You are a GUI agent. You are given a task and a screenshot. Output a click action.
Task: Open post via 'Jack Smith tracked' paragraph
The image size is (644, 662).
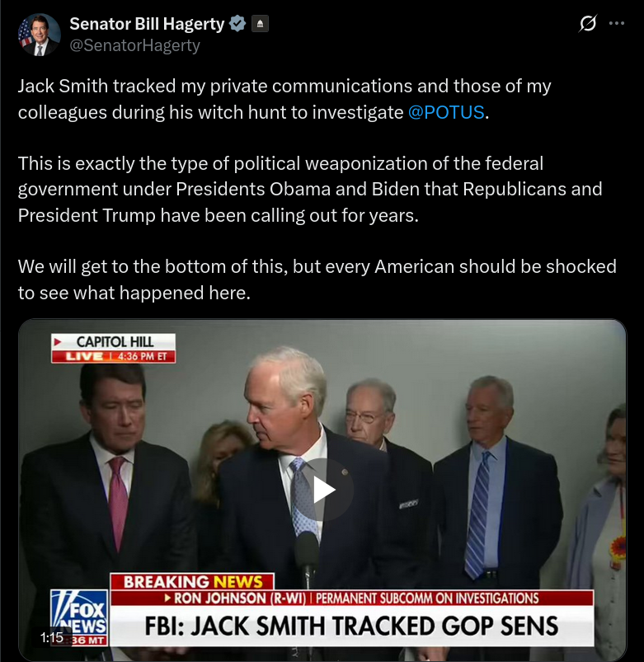point(284,99)
